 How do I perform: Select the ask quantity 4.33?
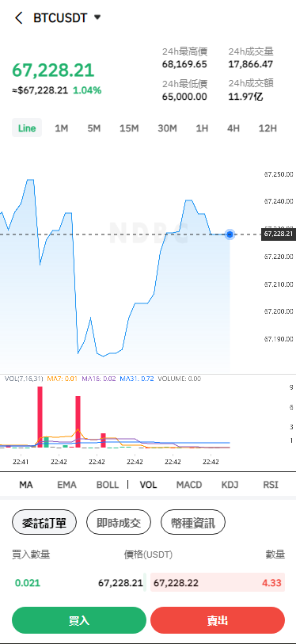point(272,583)
